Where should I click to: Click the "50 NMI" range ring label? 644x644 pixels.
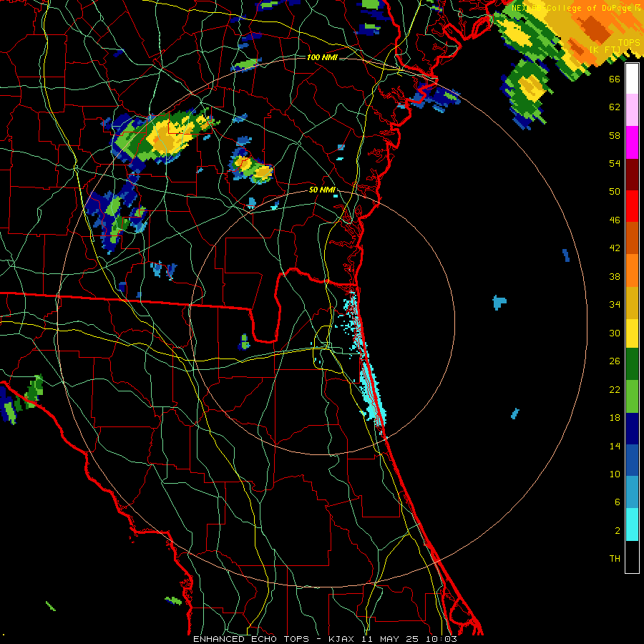(322, 190)
